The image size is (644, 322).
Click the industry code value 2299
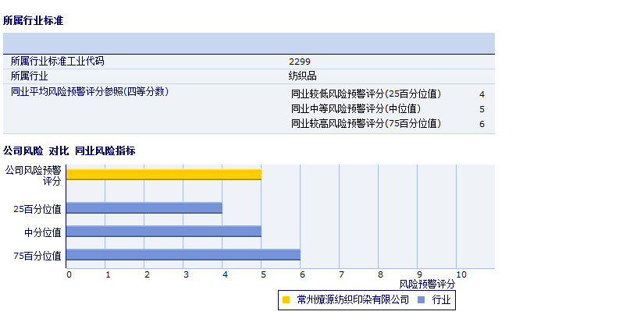tap(300, 61)
